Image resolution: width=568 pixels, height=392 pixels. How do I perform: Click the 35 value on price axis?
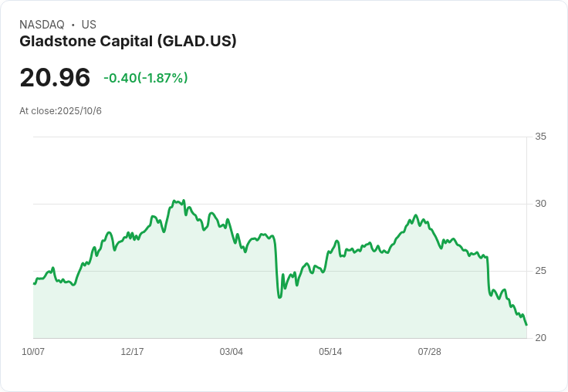click(540, 137)
